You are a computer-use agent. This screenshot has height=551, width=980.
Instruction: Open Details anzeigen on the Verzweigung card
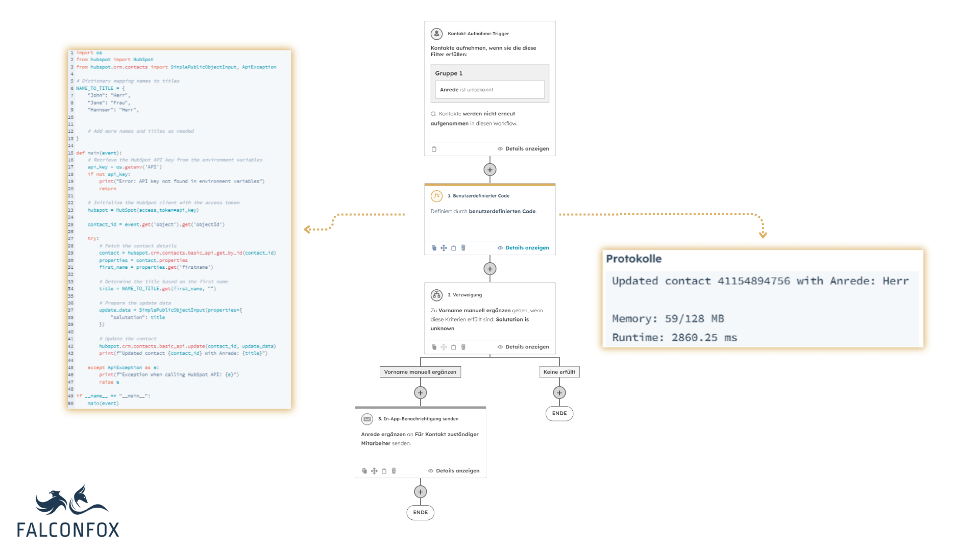tap(523, 347)
